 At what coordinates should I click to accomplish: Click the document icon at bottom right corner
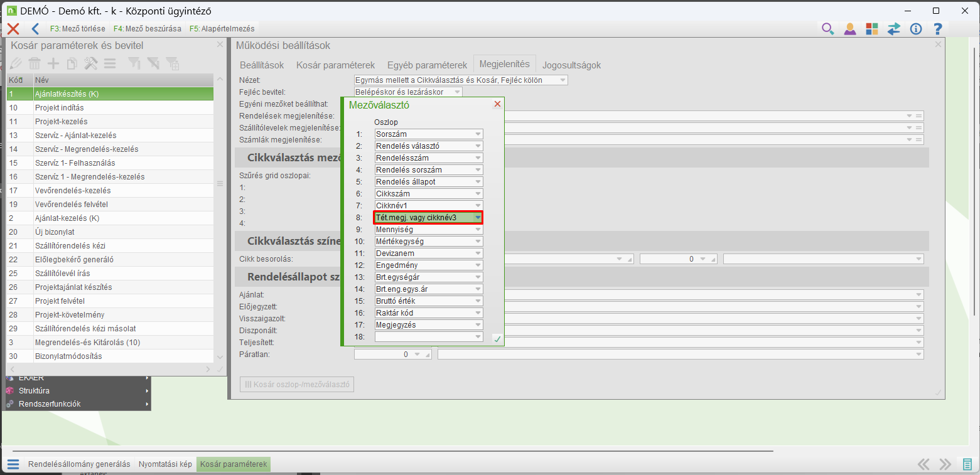[967, 464]
